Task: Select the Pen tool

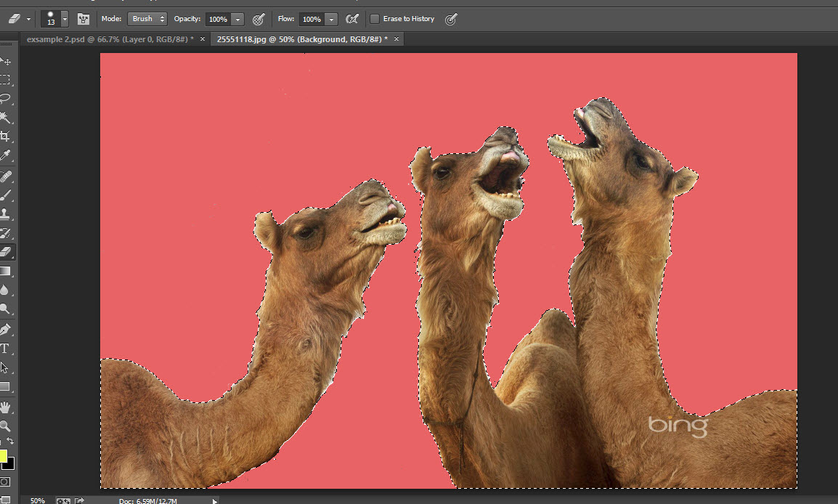Action: (x=5, y=330)
